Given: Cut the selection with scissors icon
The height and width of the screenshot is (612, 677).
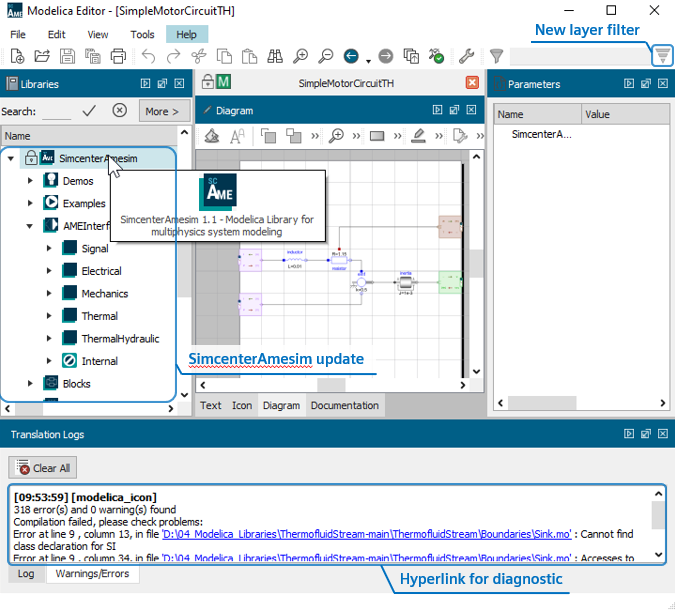Looking at the screenshot, I should [x=199, y=56].
